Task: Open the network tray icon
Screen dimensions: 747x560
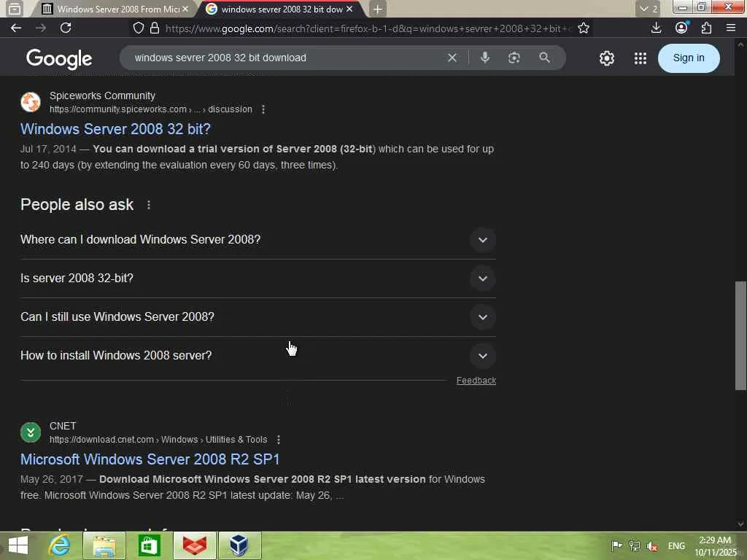Action: (634, 545)
